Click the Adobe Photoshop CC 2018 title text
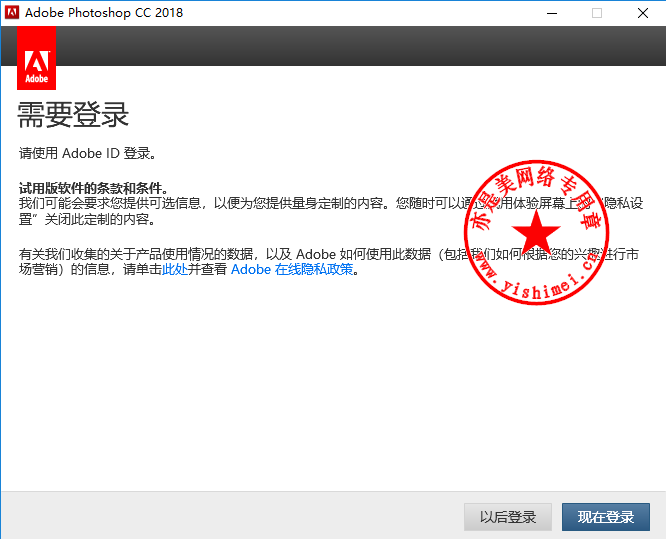The height and width of the screenshot is (539, 666). 104,13
